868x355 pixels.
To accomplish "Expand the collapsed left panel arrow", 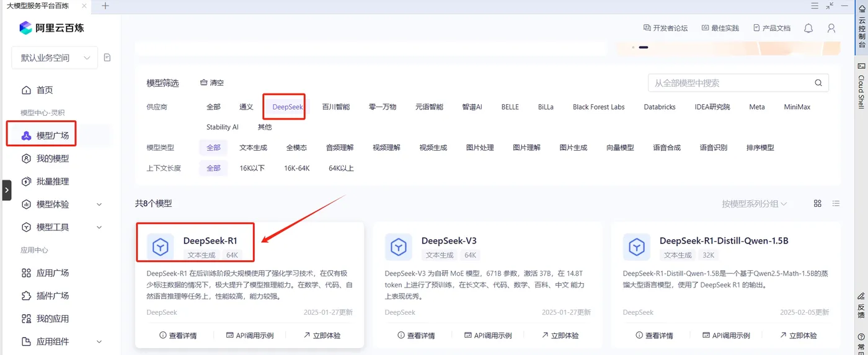I will (6, 190).
